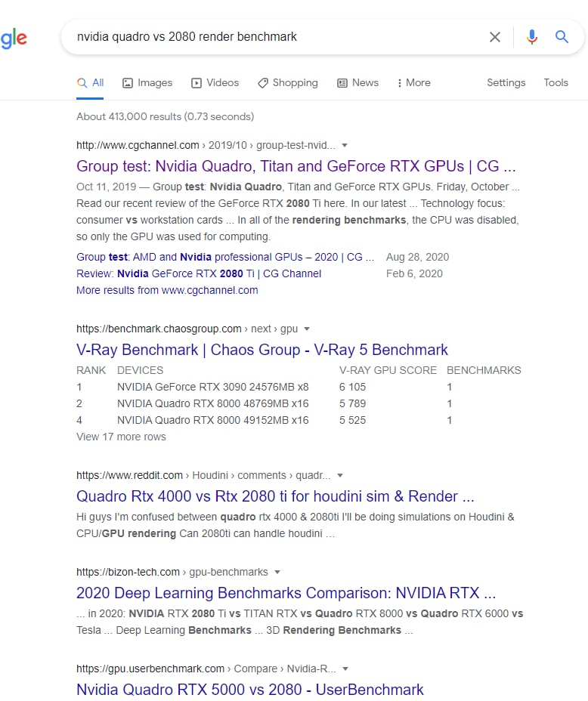Click the V-Ray GPU score 5 789

click(352, 403)
